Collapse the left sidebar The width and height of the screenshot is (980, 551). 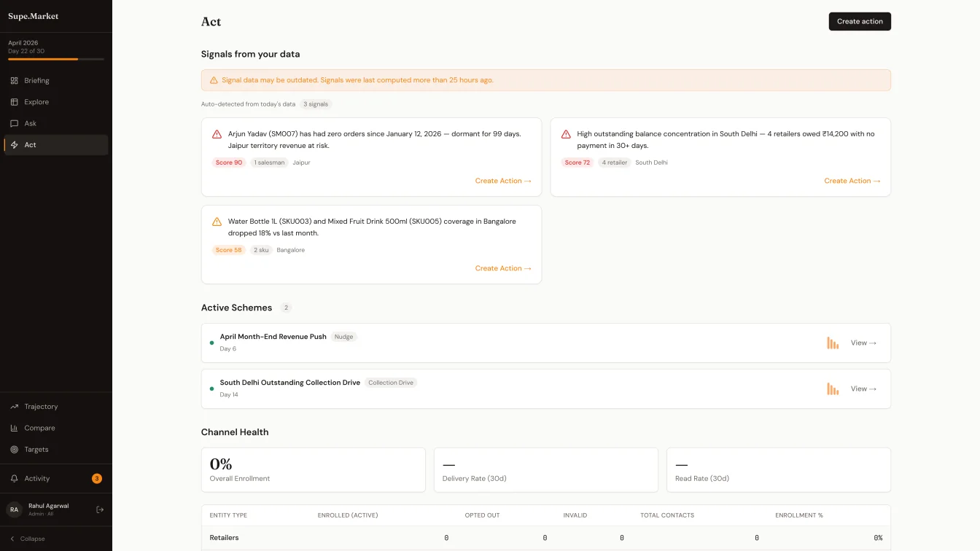click(x=27, y=539)
